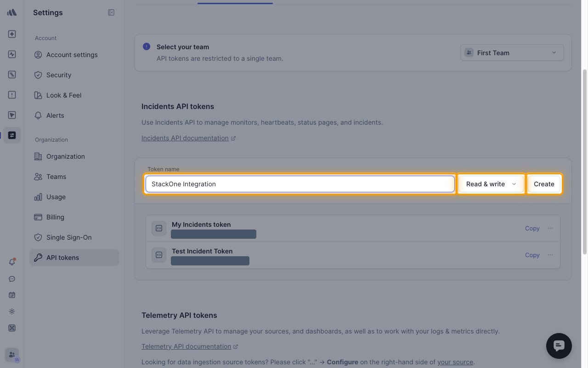The image size is (588, 368).
Task: Open the logs list icon in left rail
Action: [x=12, y=75]
